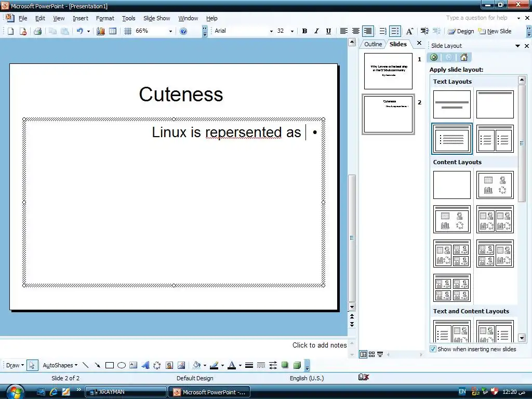532x399 pixels.
Task: Switch to the Outline tab
Action: pos(373,44)
